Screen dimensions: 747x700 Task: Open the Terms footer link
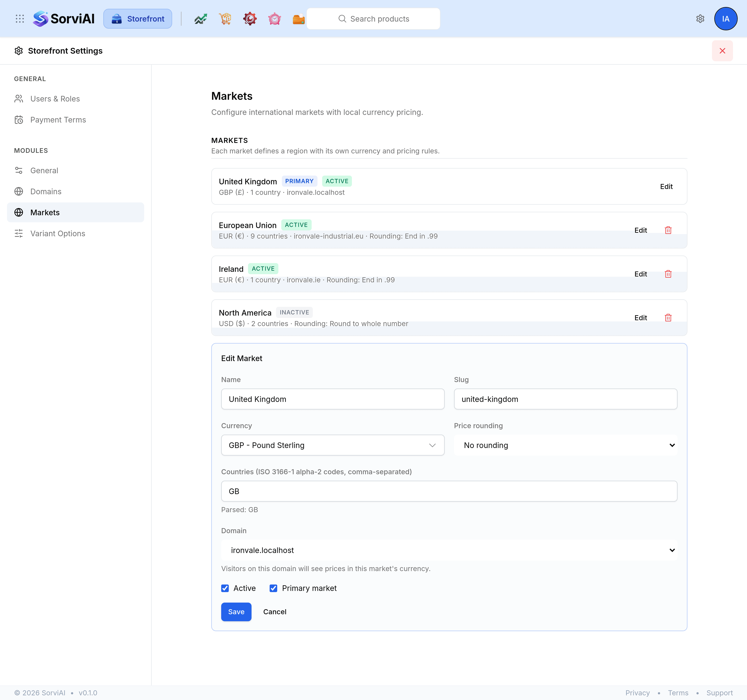[678, 693]
